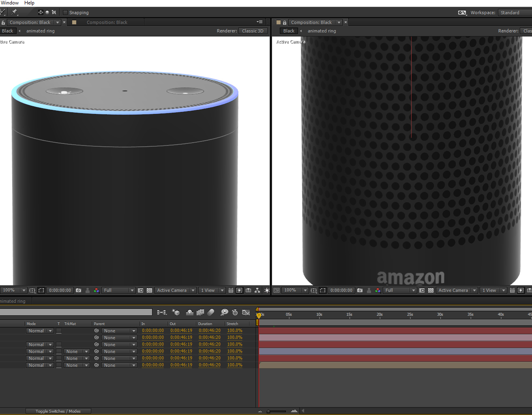This screenshot has width=532, height=415.
Task: Open the left viewer panel options menu
Action: pos(260,22)
